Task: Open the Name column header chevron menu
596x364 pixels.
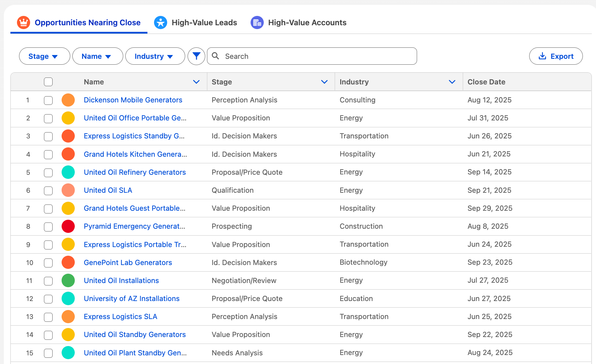Action: 196,82
